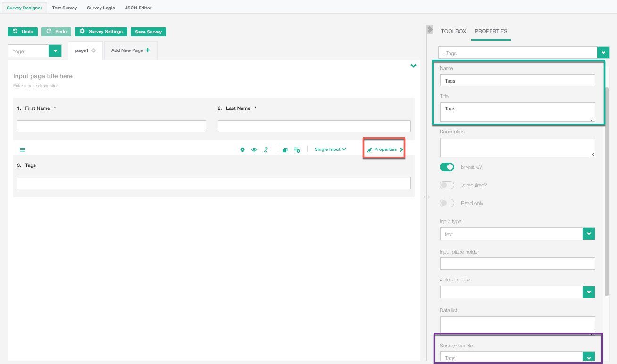617x364 pixels.
Task: Click the add to toolbox icon
Action: tap(297, 150)
